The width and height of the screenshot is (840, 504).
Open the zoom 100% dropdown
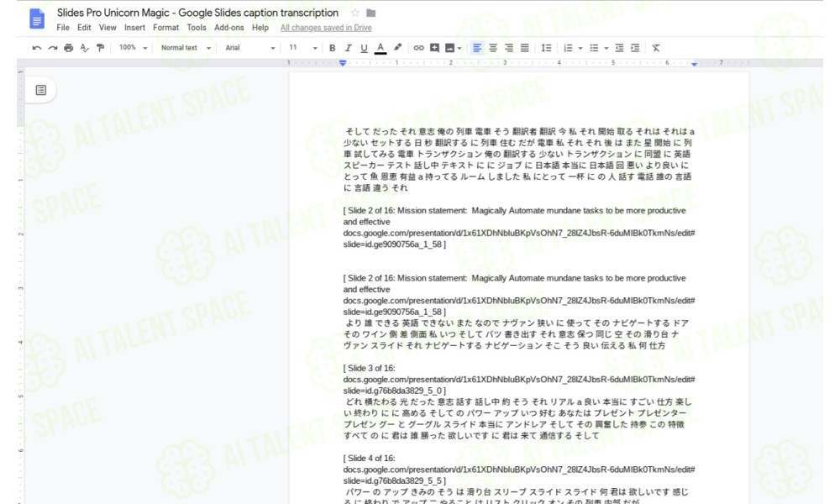133,48
